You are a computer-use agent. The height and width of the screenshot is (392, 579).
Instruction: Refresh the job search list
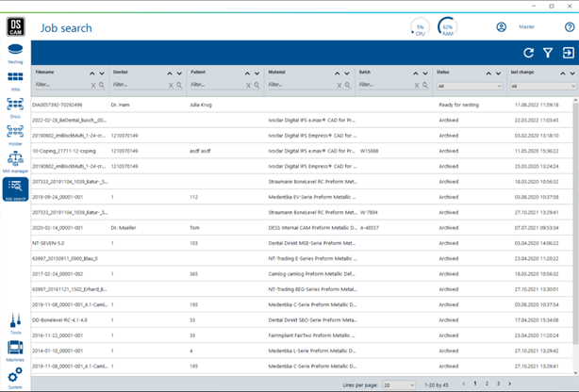(x=528, y=54)
